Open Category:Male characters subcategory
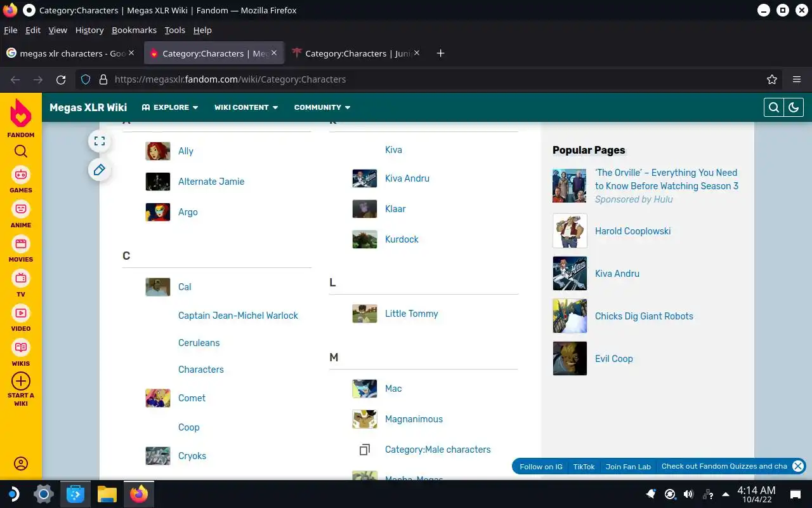This screenshot has width=812, height=508. point(438,450)
